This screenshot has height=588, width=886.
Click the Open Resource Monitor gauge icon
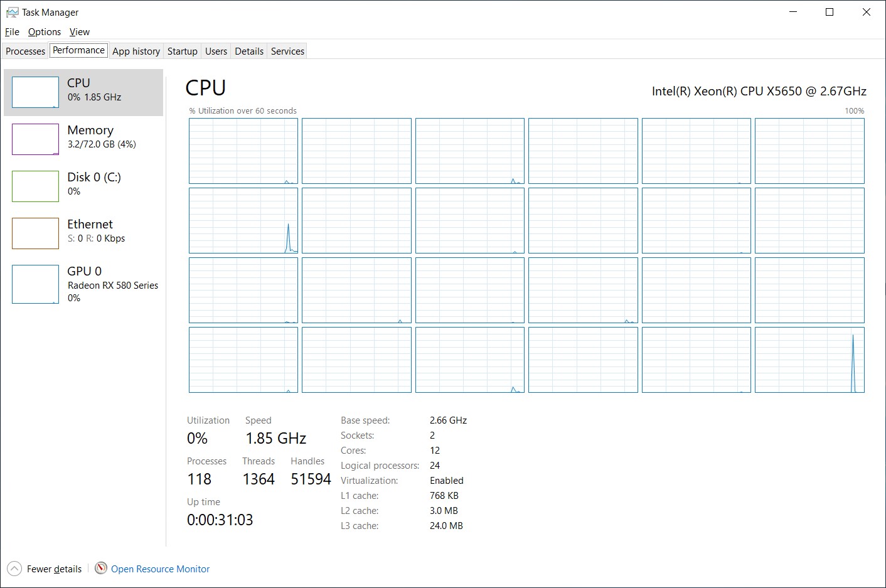[x=100, y=569]
